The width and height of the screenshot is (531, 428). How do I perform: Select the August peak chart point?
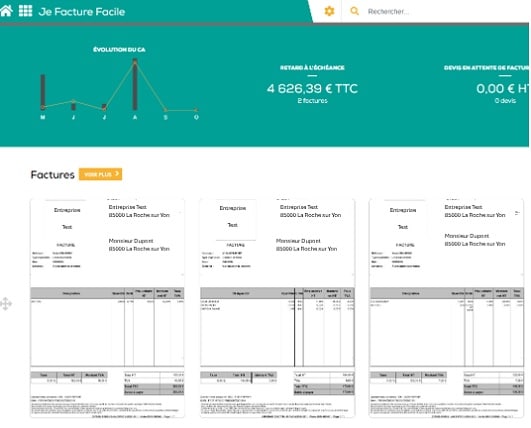(135, 62)
